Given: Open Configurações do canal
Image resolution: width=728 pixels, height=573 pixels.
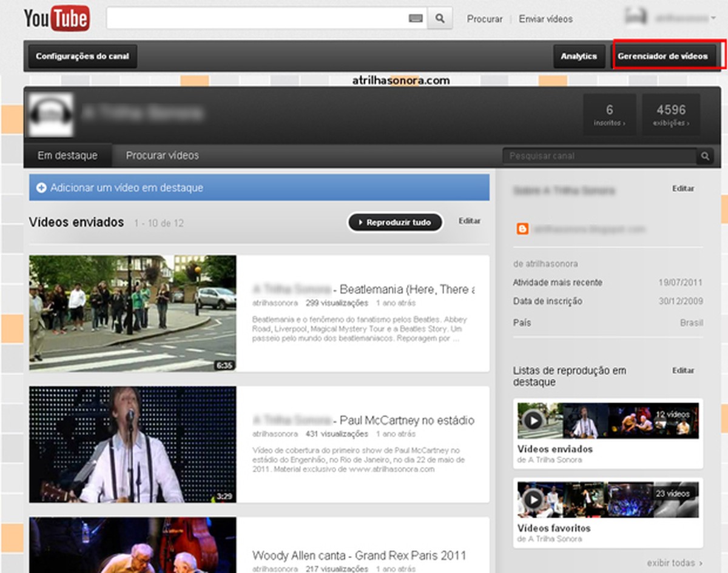Looking at the screenshot, I should point(83,56).
